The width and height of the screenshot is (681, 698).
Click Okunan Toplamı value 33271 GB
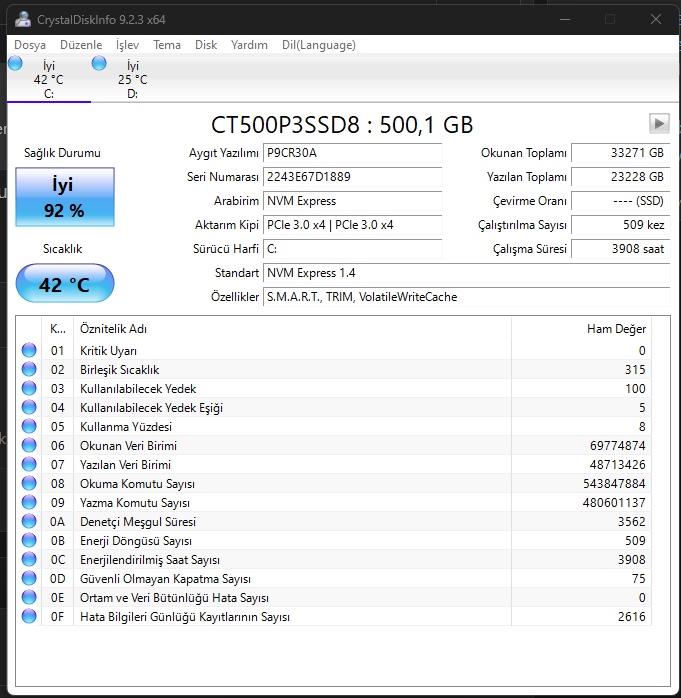click(620, 153)
